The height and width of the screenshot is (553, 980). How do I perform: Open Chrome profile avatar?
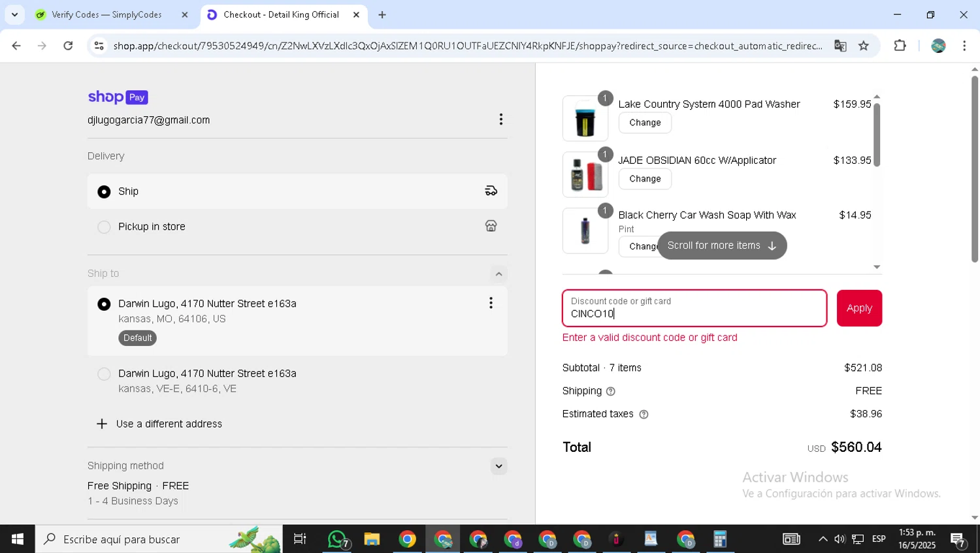click(938, 46)
